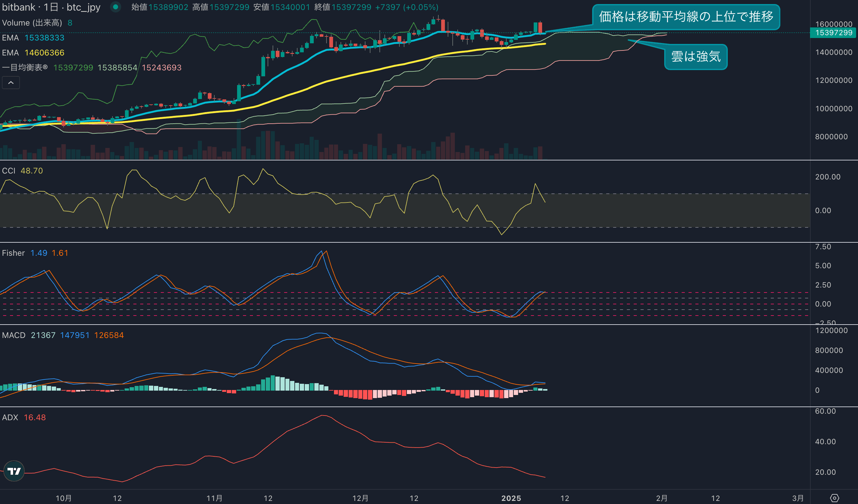This screenshot has height=504, width=858.
Task: Select the cyan EMA 15338333 legend
Action: point(33,38)
